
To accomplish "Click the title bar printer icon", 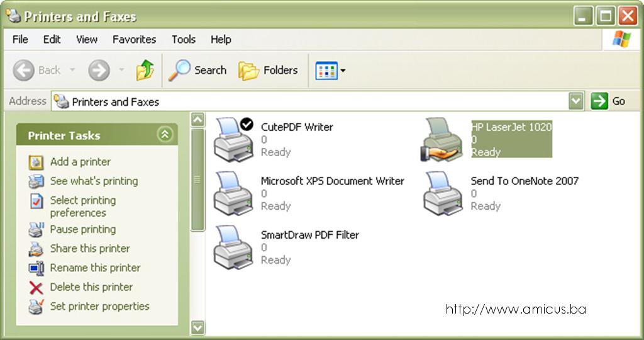I will tap(13, 16).
